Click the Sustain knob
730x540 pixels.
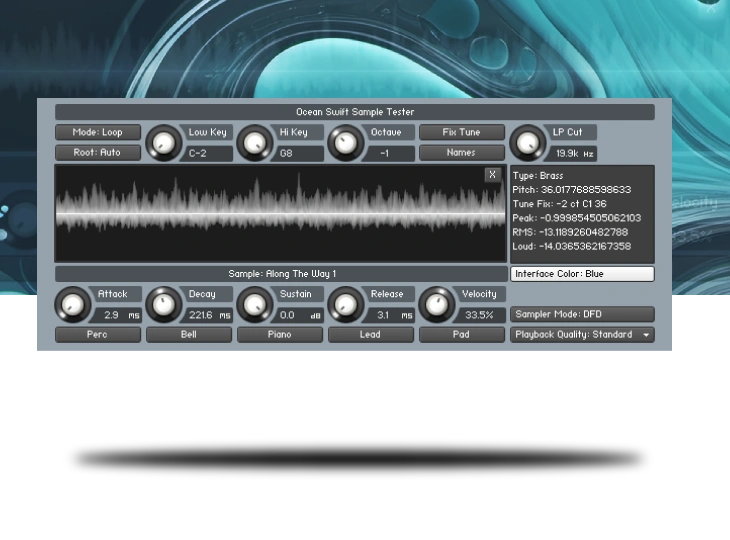[254, 305]
